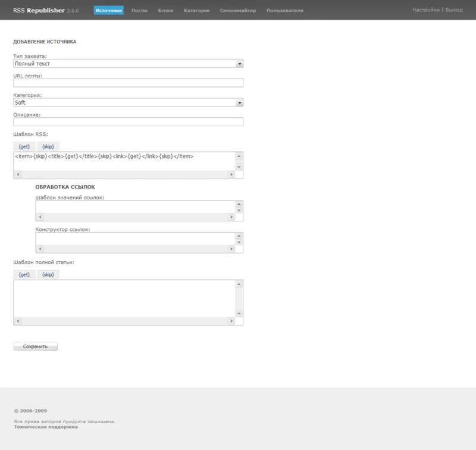Expand the Категория dropdown showing Soft

tap(128, 102)
